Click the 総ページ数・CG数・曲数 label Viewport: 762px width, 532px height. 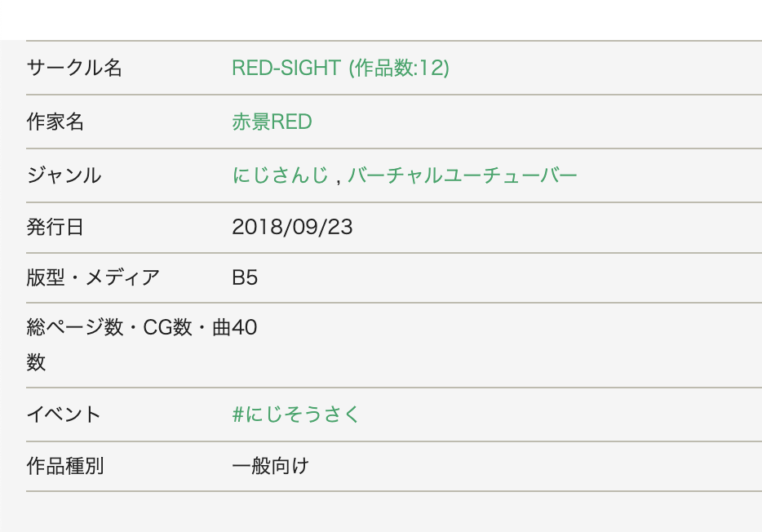[x=128, y=344]
